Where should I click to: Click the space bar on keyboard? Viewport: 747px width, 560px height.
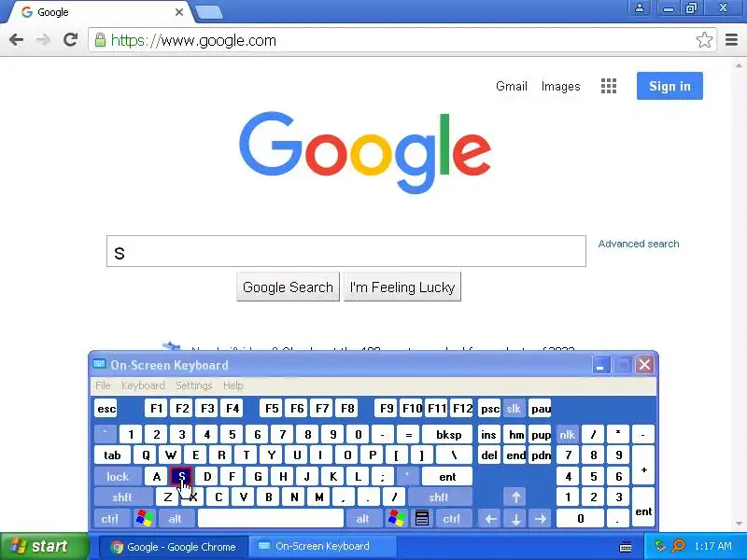pos(271,518)
